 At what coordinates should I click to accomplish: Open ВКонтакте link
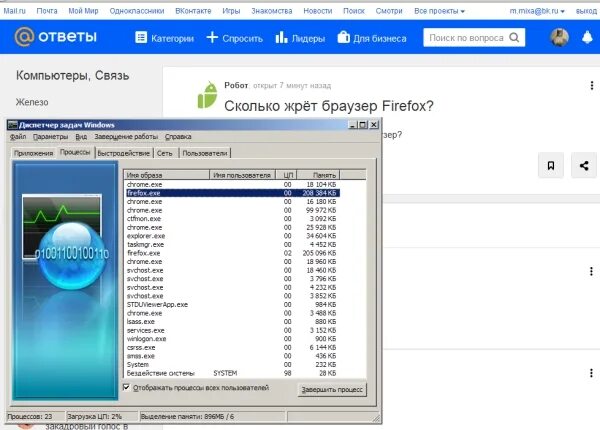193,11
